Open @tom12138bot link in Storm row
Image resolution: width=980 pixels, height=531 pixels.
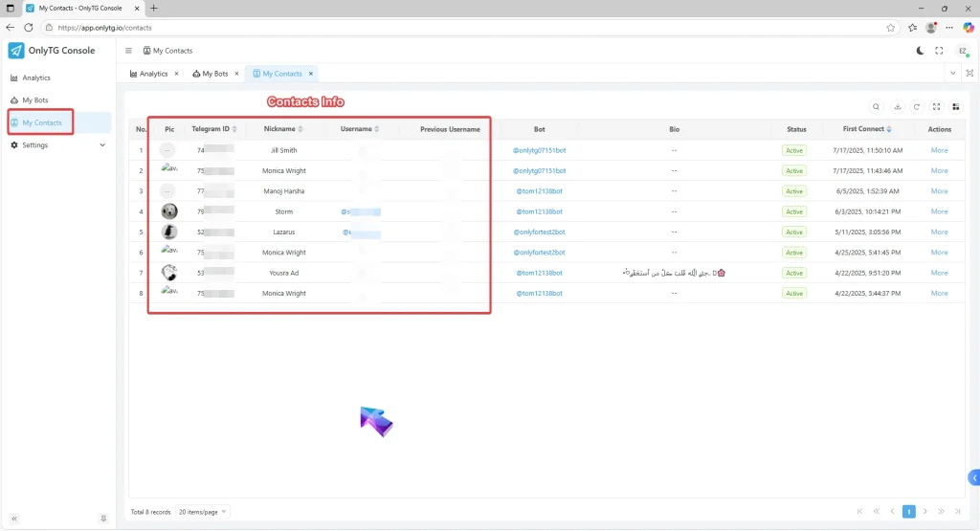540,211
